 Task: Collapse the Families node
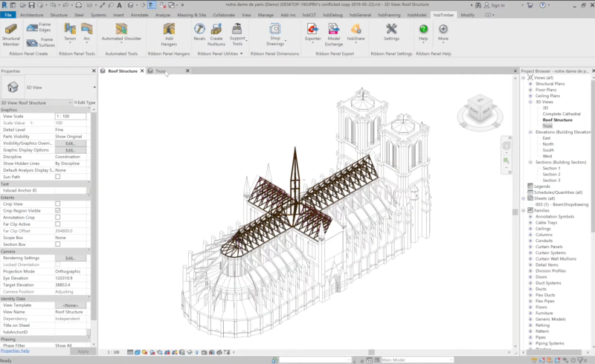click(524, 210)
